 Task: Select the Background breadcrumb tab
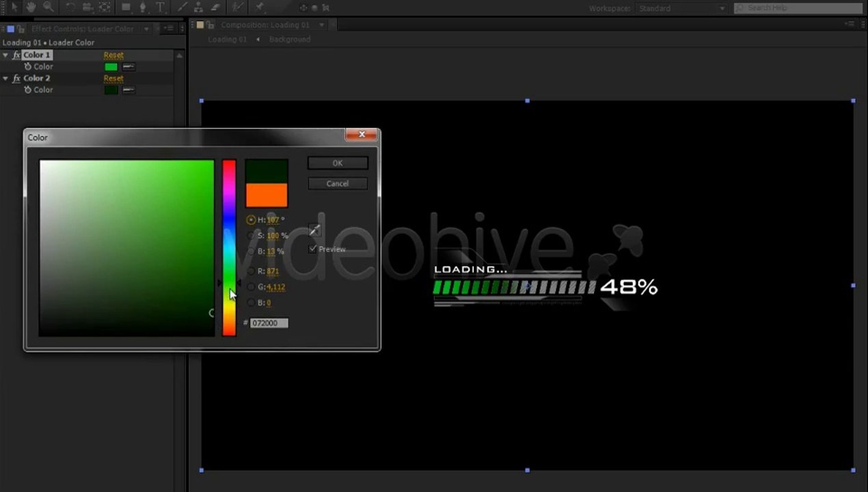[x=290, y=40]
